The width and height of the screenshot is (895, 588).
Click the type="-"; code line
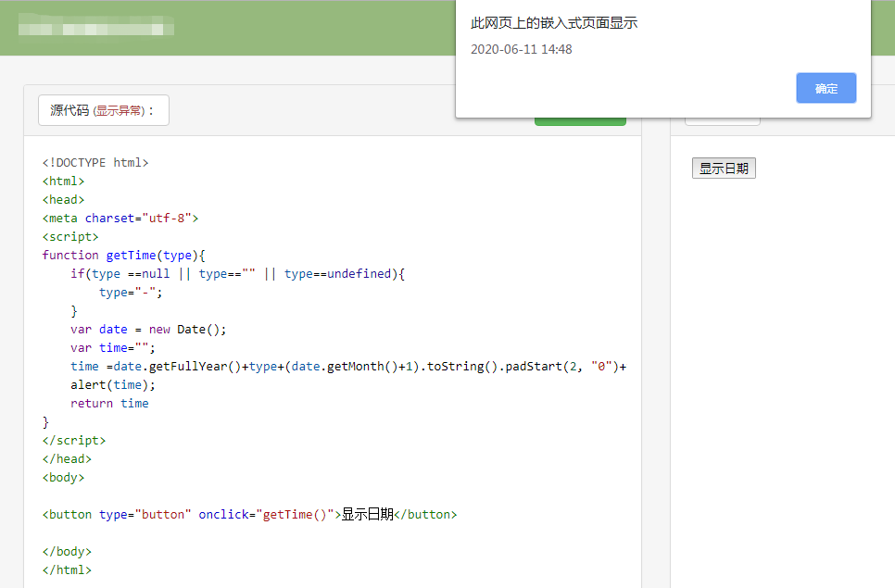pyautogui.click(x=131, y=292)
